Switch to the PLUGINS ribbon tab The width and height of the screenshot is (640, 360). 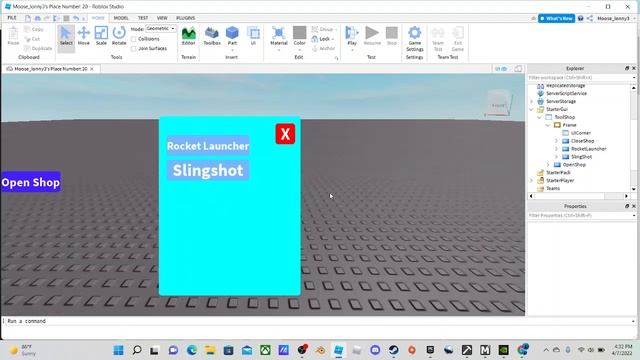coord(185,18)
